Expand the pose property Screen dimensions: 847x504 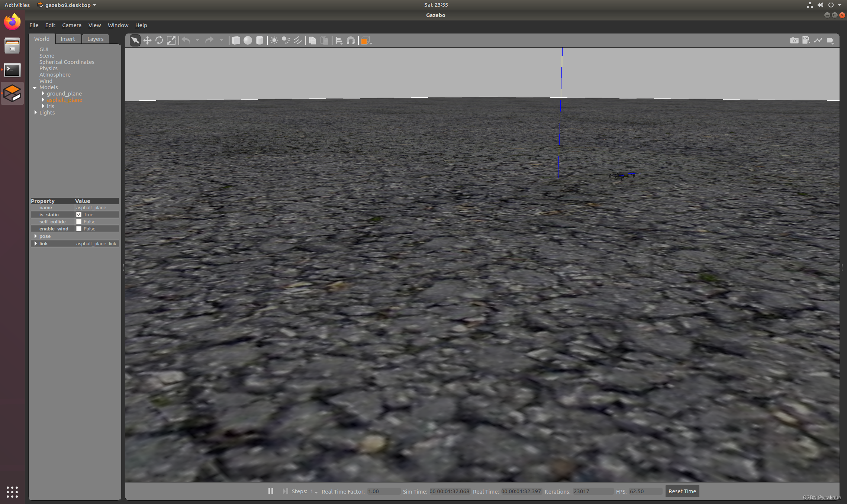tap(36, 236)
